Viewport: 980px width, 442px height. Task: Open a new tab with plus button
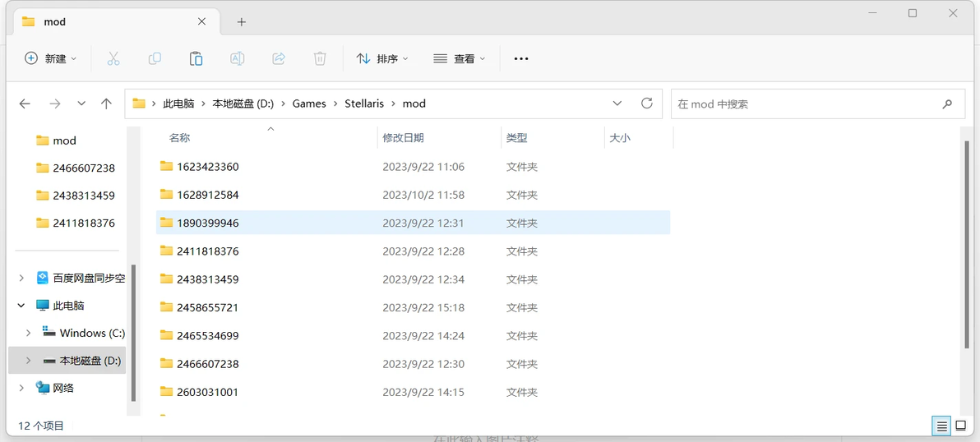coord(241,22)
